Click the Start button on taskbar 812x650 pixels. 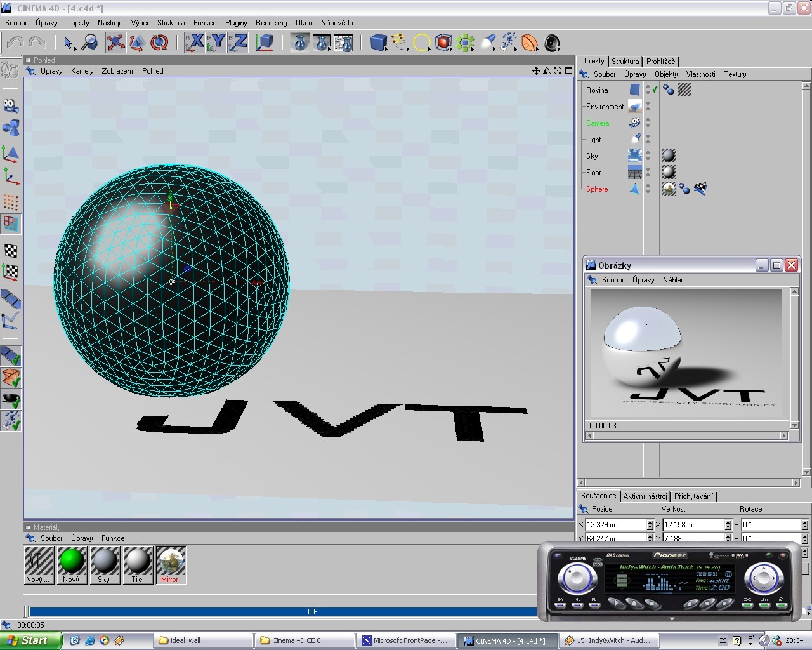[x=31, y=640]
